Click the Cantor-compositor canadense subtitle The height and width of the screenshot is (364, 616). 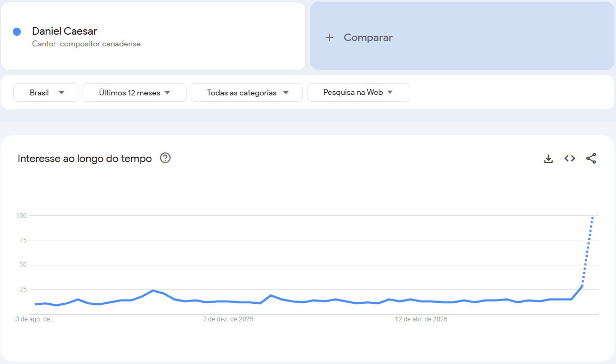pos(86,44)
